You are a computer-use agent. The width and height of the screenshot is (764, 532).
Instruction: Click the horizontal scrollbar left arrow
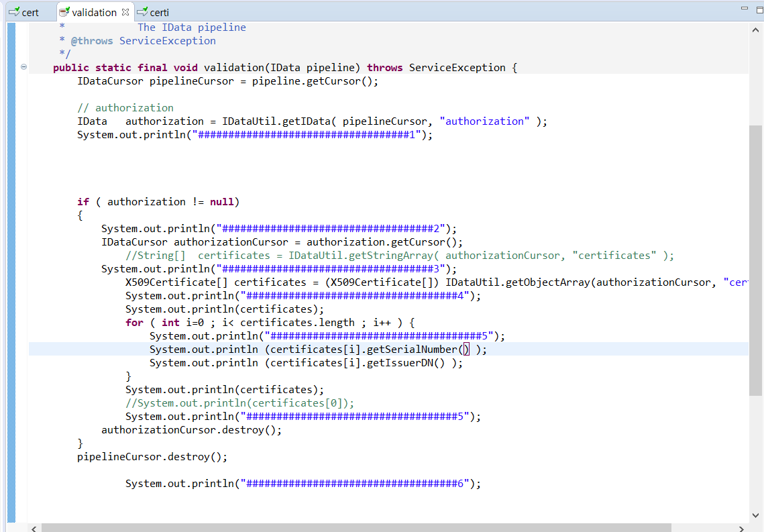[x=34, y=528]
